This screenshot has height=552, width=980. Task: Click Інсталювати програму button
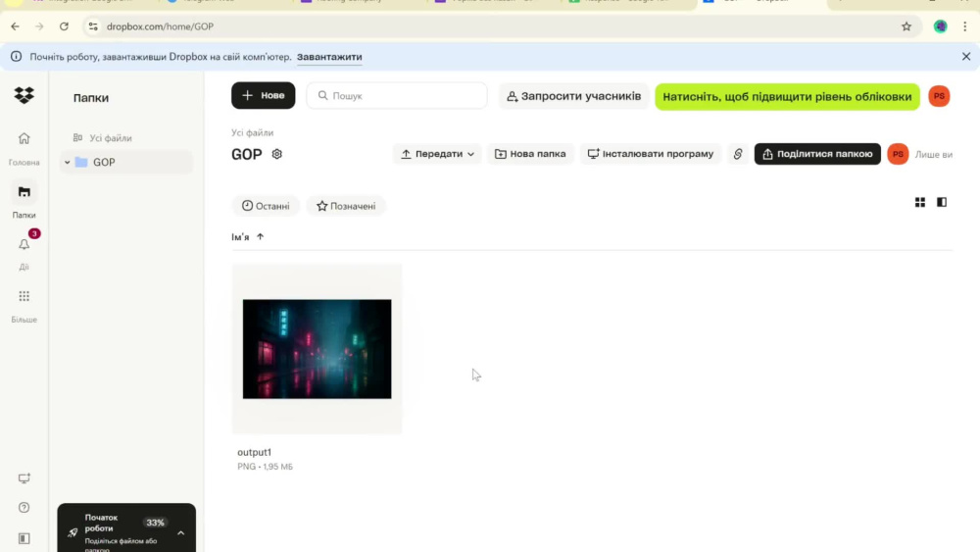point(650,154)
